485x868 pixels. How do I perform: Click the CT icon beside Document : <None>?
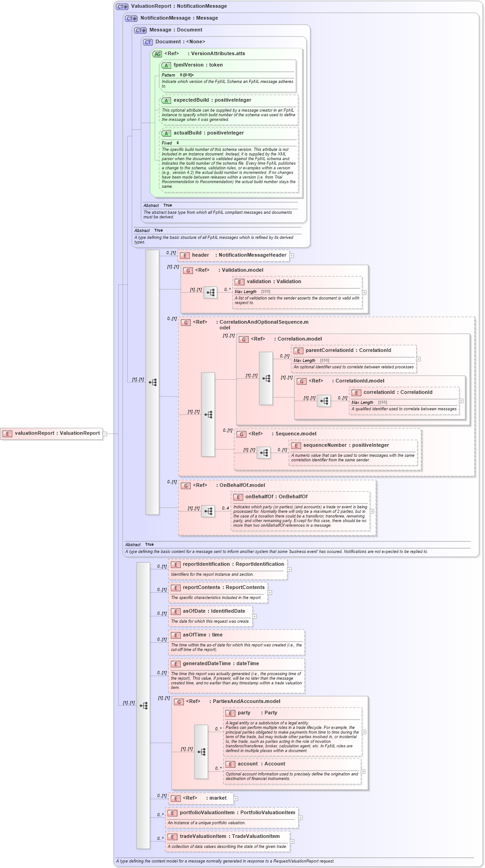point(148,42)
